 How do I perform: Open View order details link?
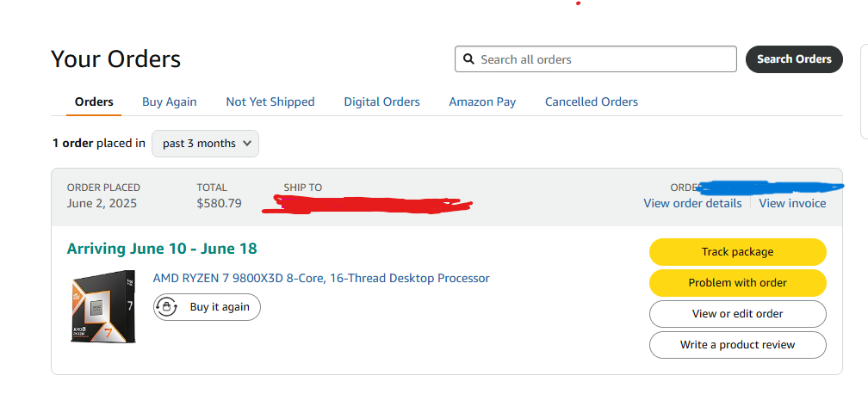point(692,203)
